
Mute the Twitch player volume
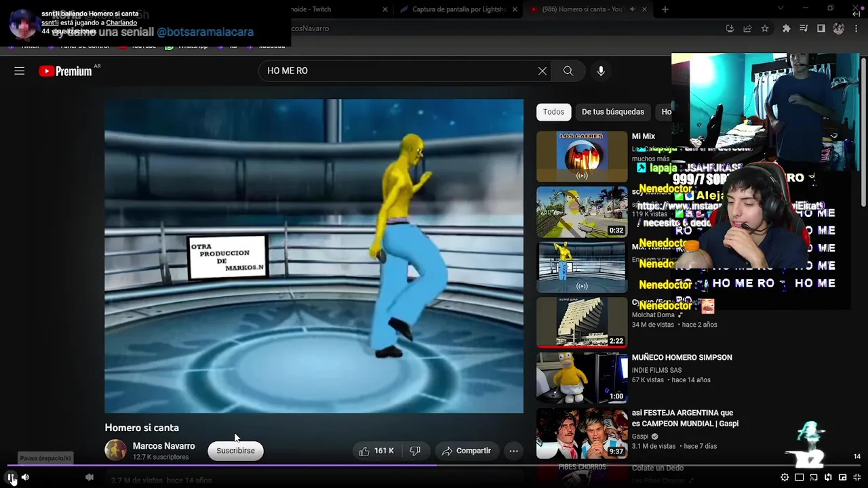[25, 477]
